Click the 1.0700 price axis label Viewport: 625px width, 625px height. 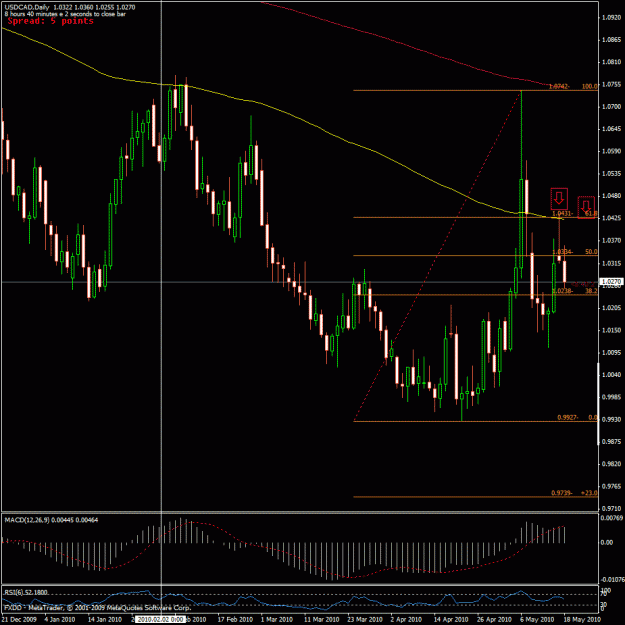(x=612, y=107)
